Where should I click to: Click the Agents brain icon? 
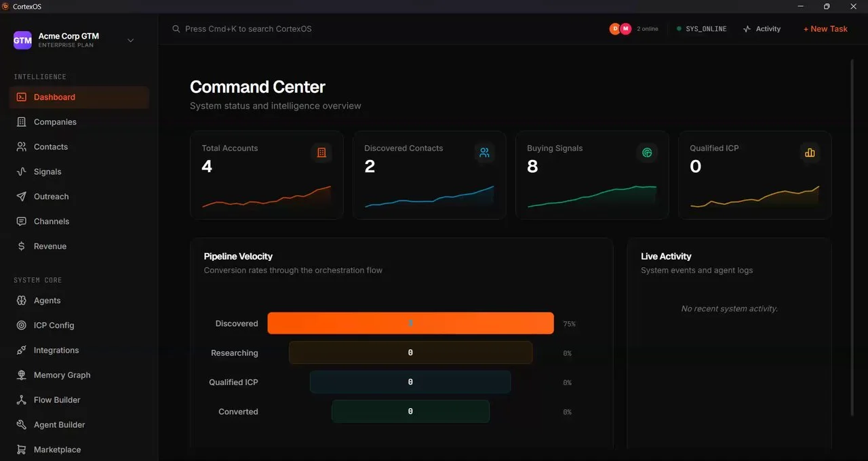21,300
